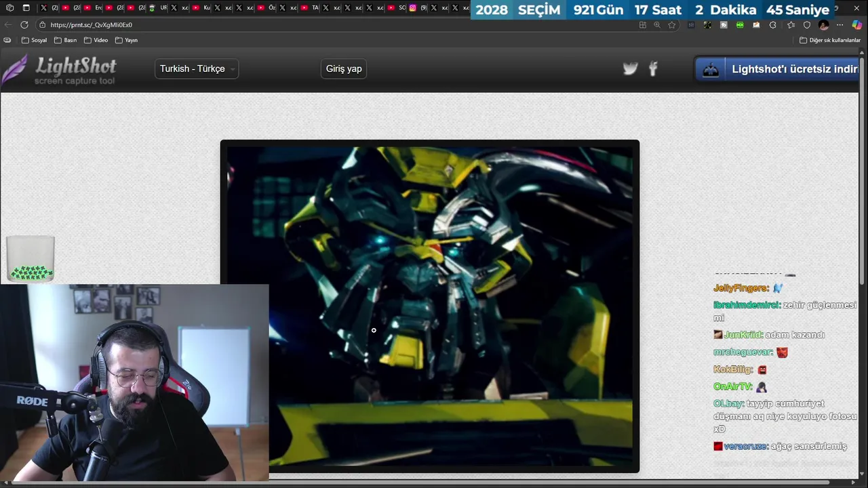Open the Favorites hub star icon
This screenshot has height=488, width=868.
click(791, 25)
